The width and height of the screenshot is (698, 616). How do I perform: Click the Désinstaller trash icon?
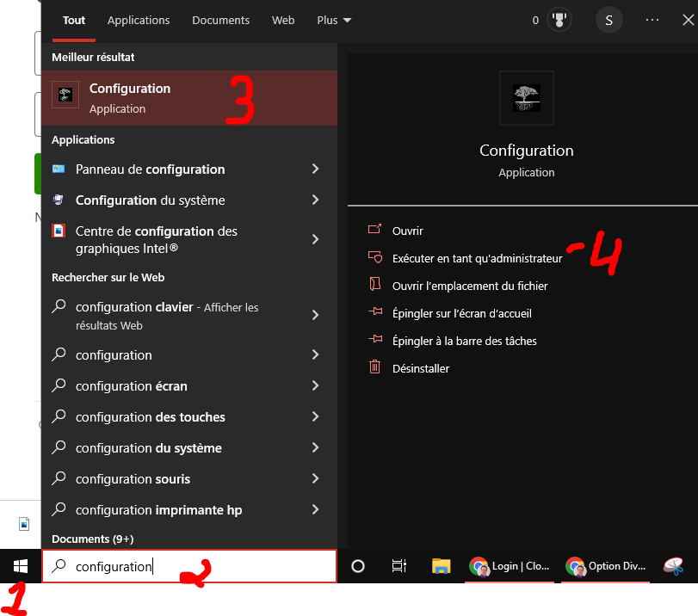374,367
